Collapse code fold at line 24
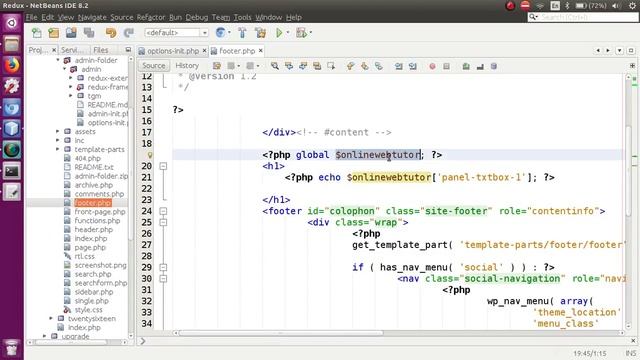This screenshot has height=360, width=640. [163, 211]
